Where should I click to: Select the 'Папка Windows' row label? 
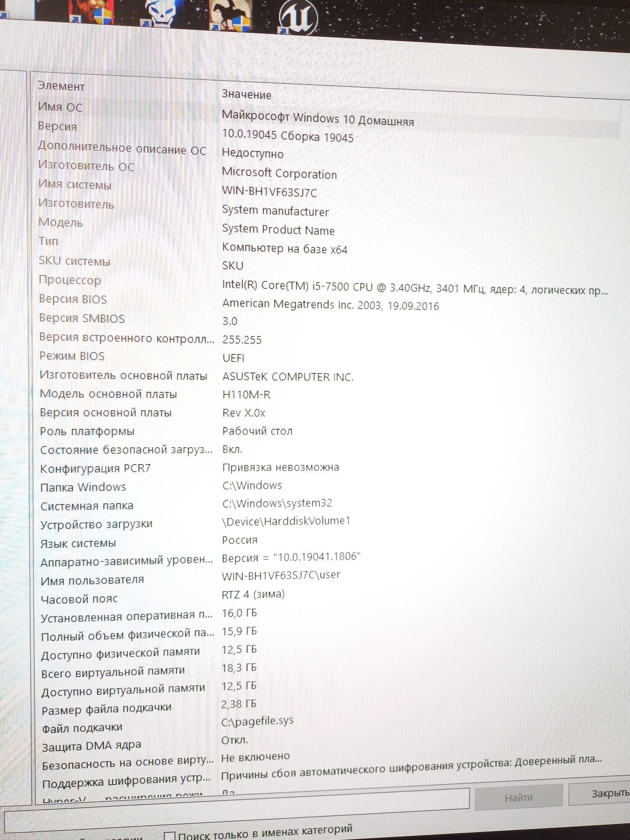(83, 487)
